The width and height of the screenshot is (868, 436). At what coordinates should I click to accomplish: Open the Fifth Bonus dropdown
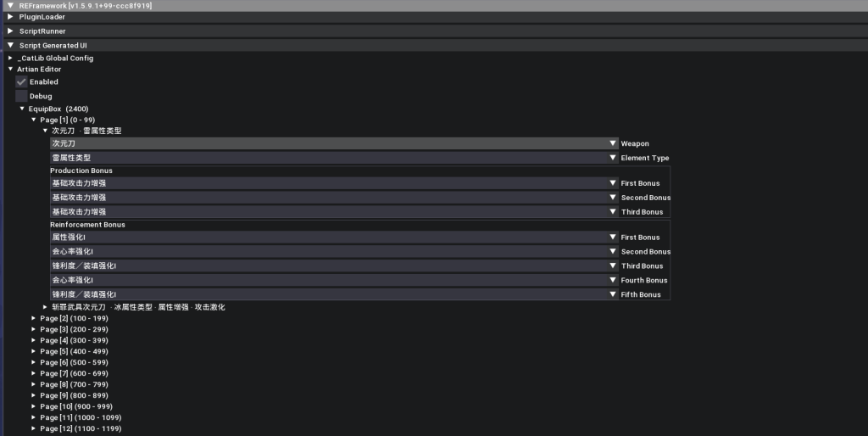612,294
